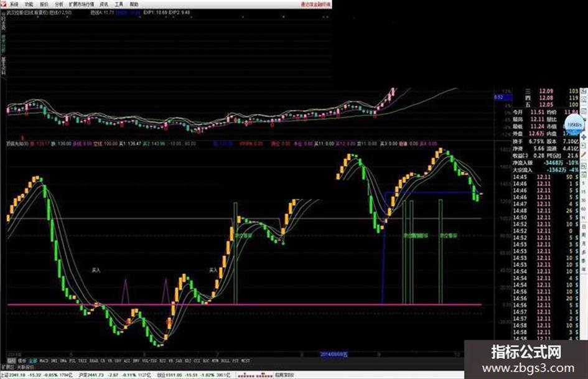Select the BRAR indicator tab

pos(94,360)
